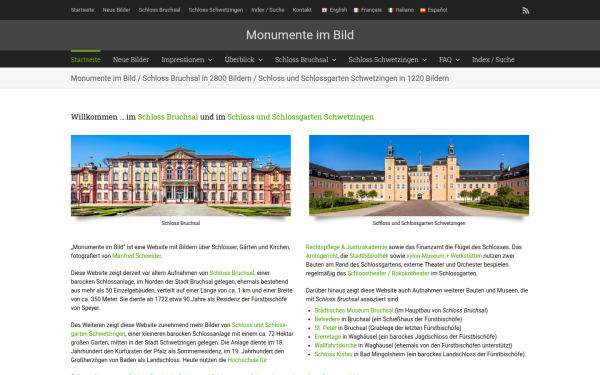Click the Monumente im Bild site title
This screenshot has width=600, height=375.
(x=300, y=35)
